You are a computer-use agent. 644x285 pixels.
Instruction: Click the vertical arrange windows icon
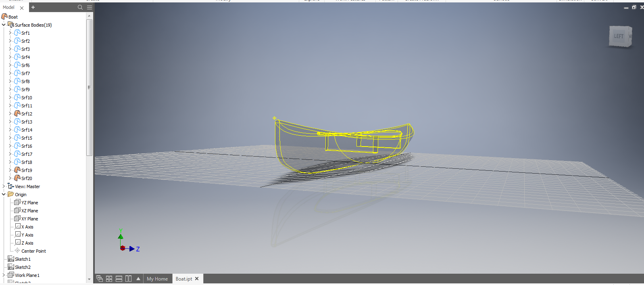pyautogui.click(x=129, y=279)
